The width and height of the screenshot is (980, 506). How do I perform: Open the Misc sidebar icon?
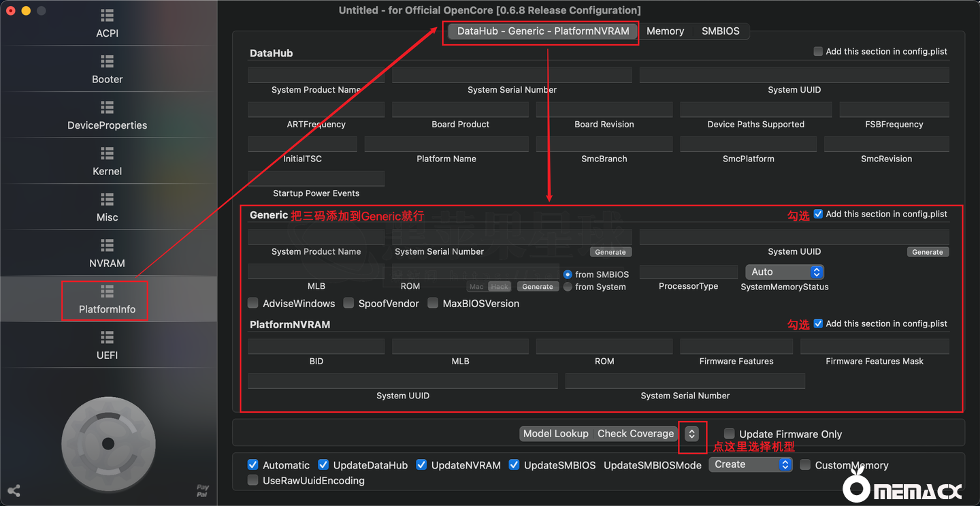107,200
